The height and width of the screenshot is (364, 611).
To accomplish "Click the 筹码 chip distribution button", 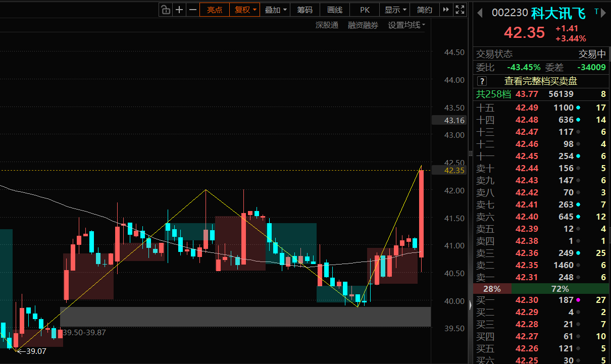I will [x=304, y=10].
